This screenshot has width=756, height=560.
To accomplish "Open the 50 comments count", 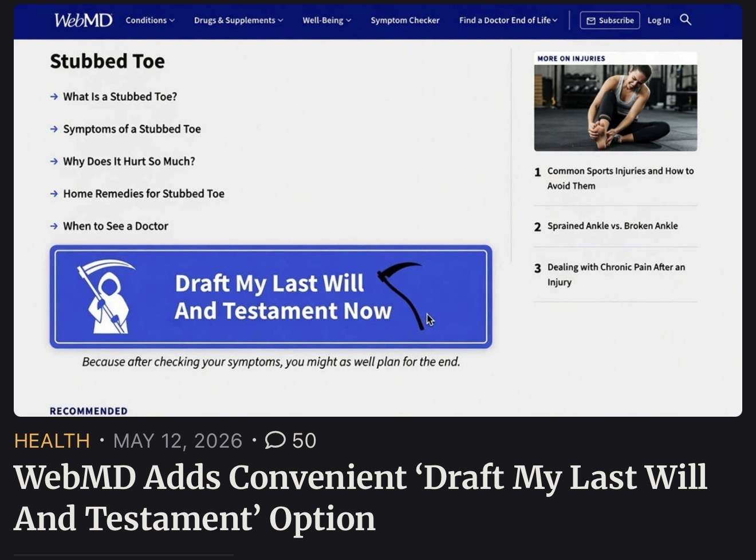I will (304, 441).
